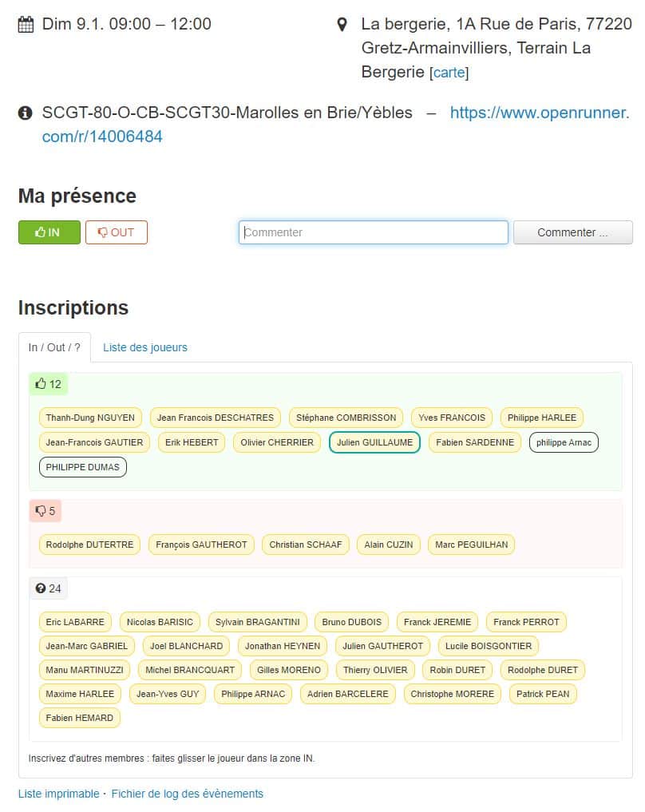Select player Julien GUILLAUME in the IN list

point(374,442)
